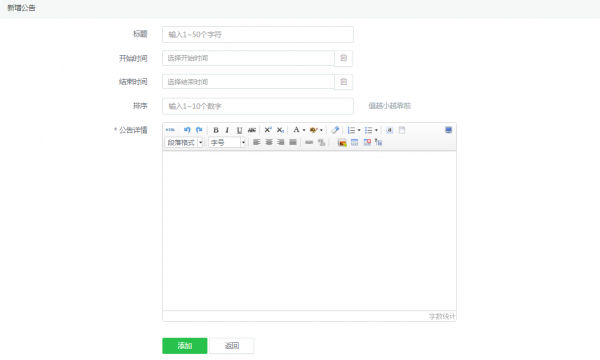Focus the 开始时间 start time field
Screen dimensions: 600x360
(248, 58)
